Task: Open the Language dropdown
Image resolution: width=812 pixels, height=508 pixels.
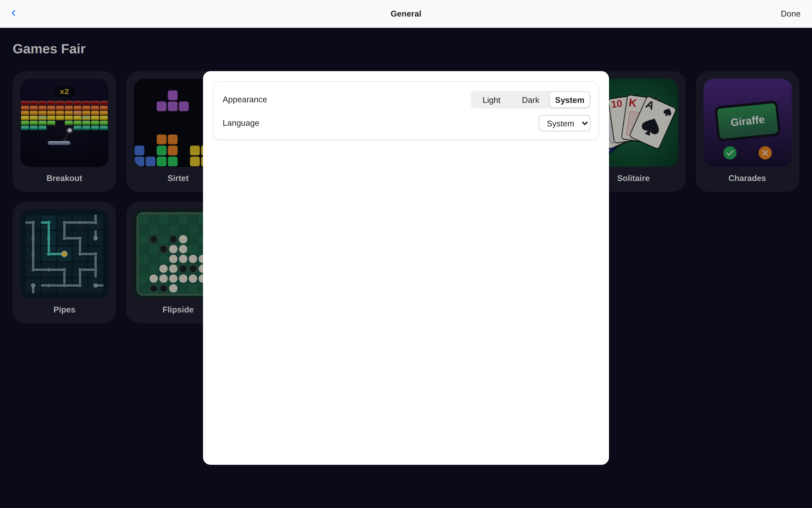Action: click(564, 123)
